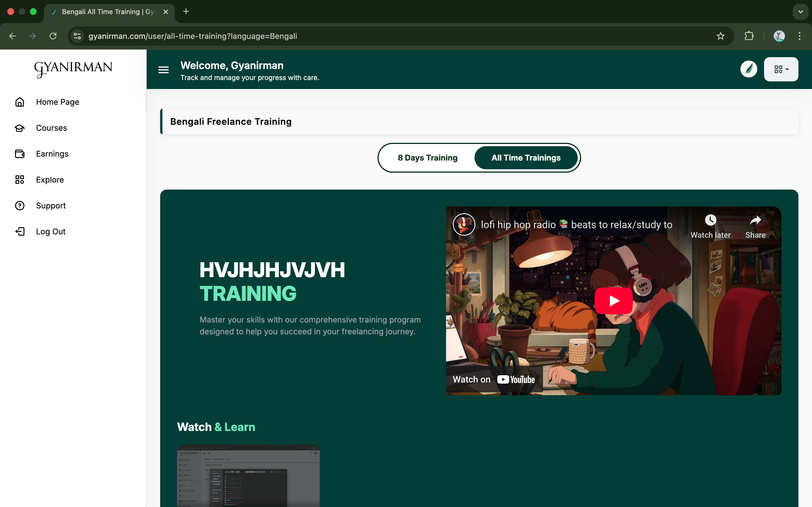Open browser extensions puzzle icon

[x=749, y=36]
